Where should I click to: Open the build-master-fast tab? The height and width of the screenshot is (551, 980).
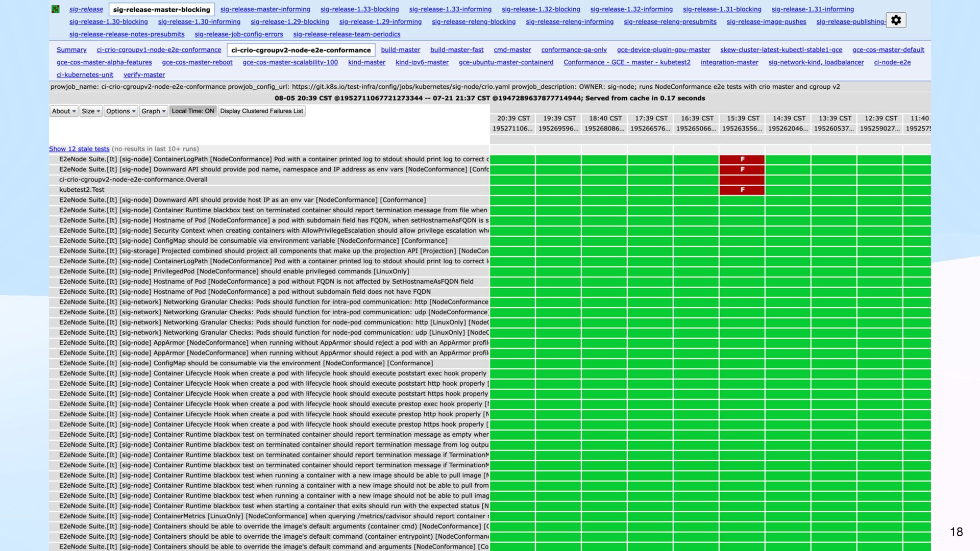point(457,50)
